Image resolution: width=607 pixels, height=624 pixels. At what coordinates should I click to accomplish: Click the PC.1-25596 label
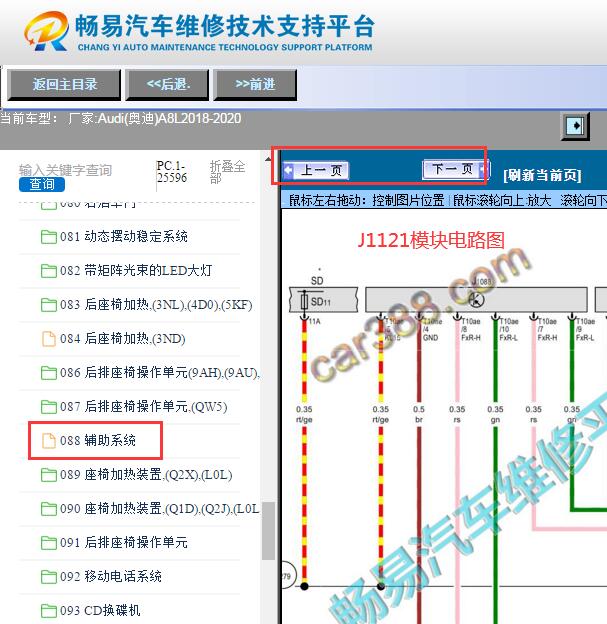click(172, 172)
